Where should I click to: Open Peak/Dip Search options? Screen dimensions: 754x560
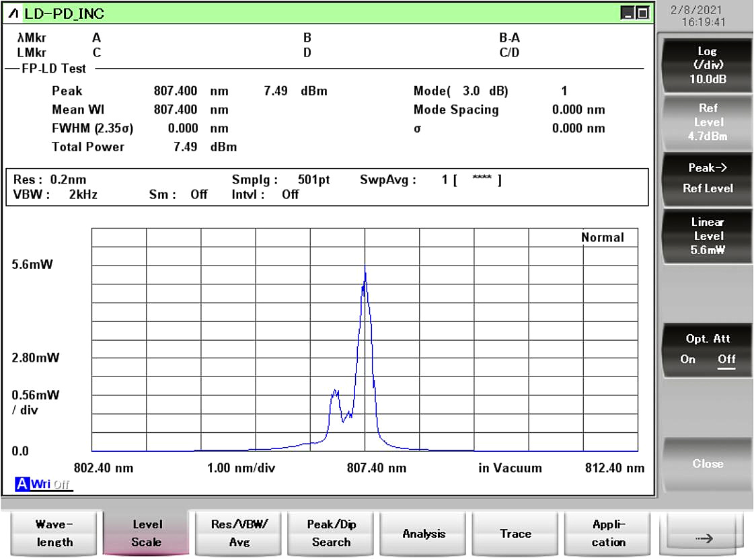point(330,533)
